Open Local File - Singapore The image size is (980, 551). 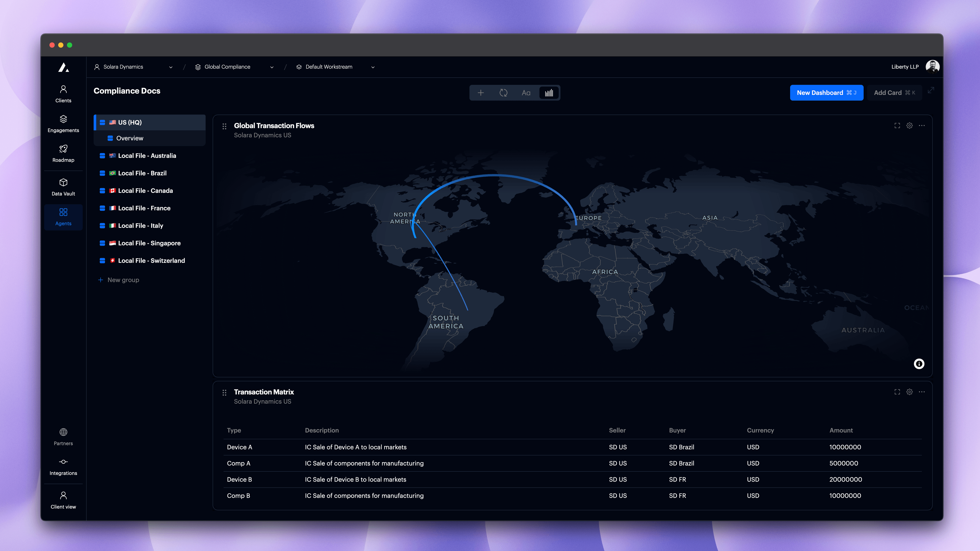[149, 243]
